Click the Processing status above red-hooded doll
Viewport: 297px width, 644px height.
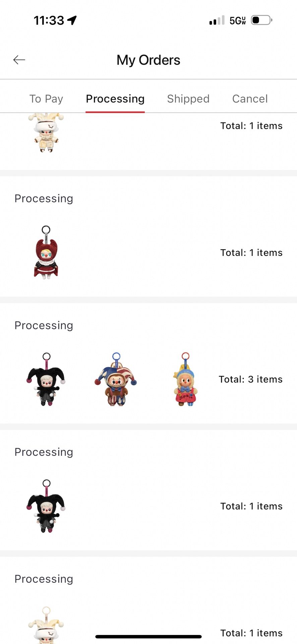click(44, 199)
